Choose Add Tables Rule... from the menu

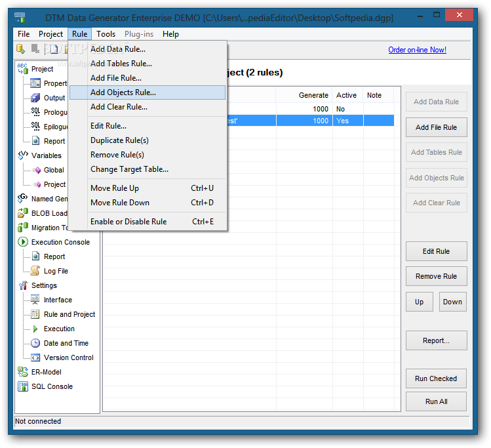click(147, 64)
